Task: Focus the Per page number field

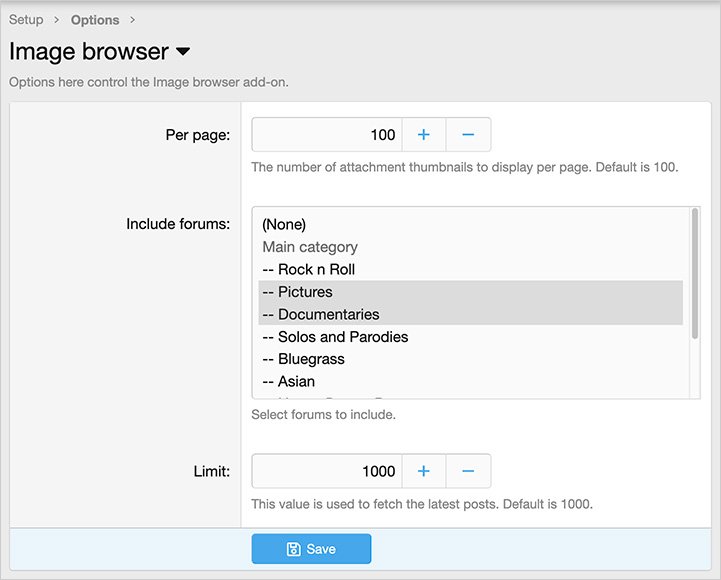Action: [x=326, y=135]
